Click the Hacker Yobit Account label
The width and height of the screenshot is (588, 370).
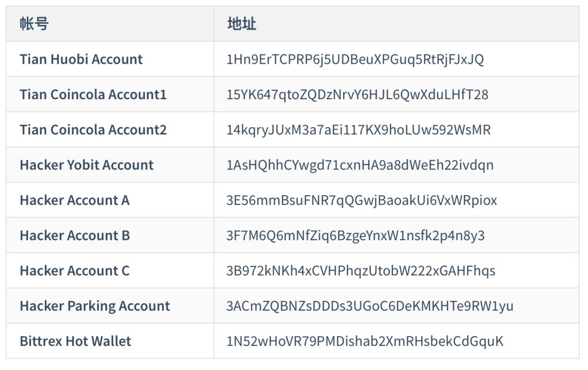tap(87, 165)
